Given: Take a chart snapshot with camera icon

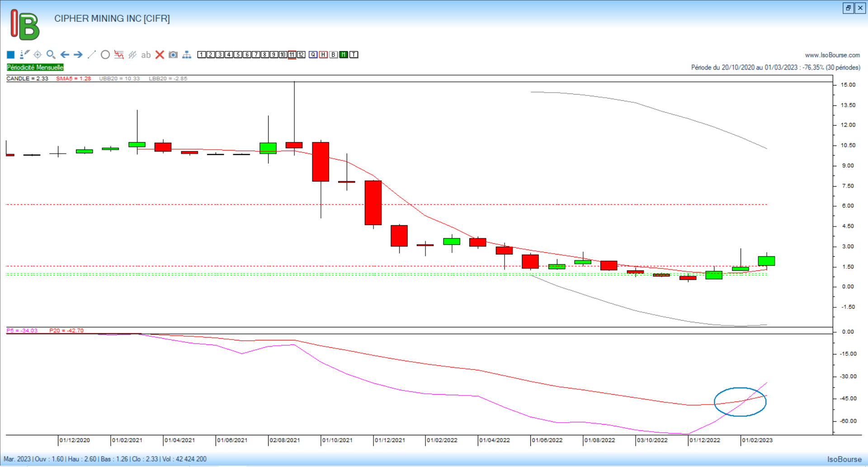Looking at the screenshot, I should [173, 55].
